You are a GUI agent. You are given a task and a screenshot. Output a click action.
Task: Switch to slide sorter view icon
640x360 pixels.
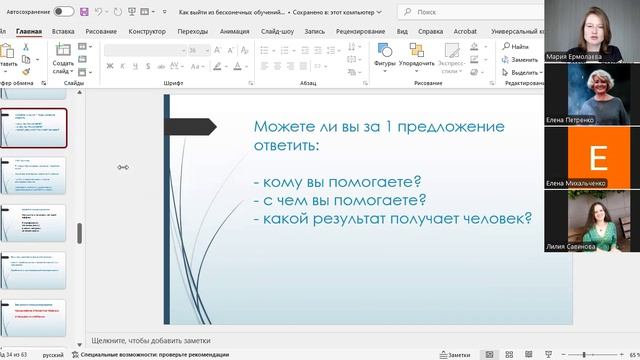pyautogui.click(x=509, y=354)
